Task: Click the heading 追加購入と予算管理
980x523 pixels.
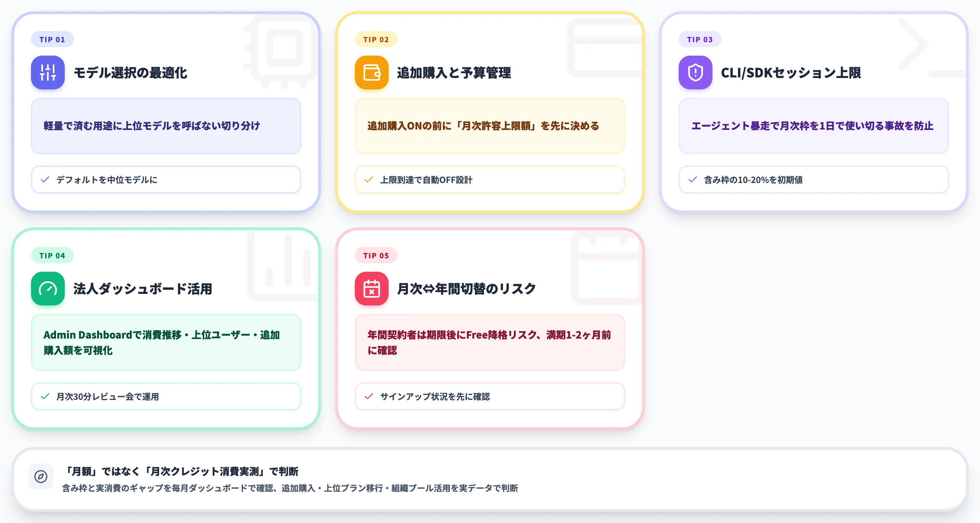Action: 454,73
